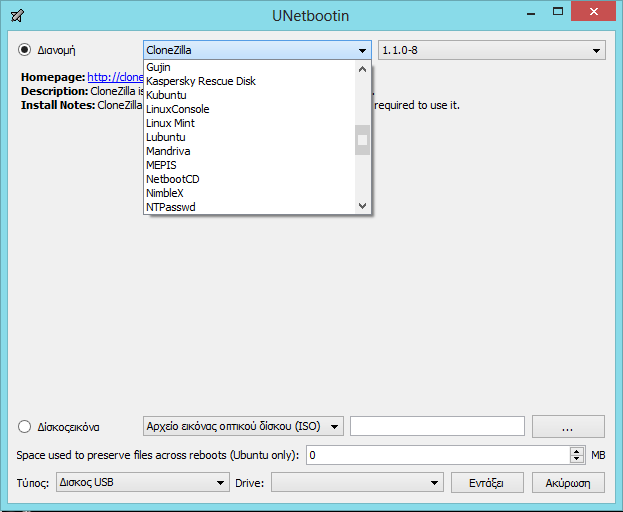The image size is (623, 512).
Task: Click the list scrollbar down arrow
Action: 362,206
